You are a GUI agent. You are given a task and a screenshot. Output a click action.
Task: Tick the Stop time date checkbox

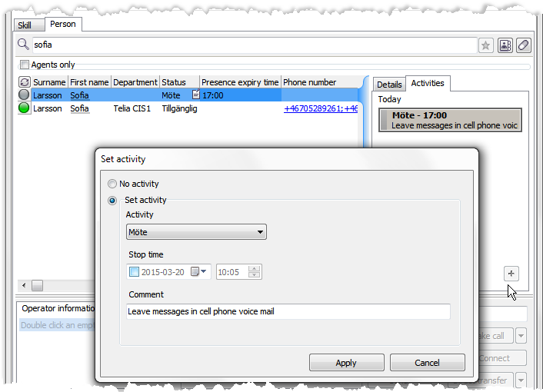coord(135,271)
